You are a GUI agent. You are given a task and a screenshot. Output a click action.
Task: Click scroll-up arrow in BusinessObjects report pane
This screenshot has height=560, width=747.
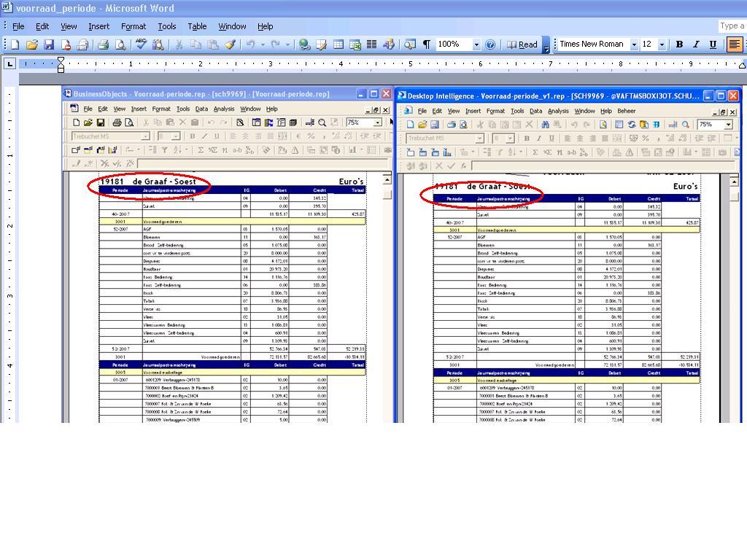[387, 179]
